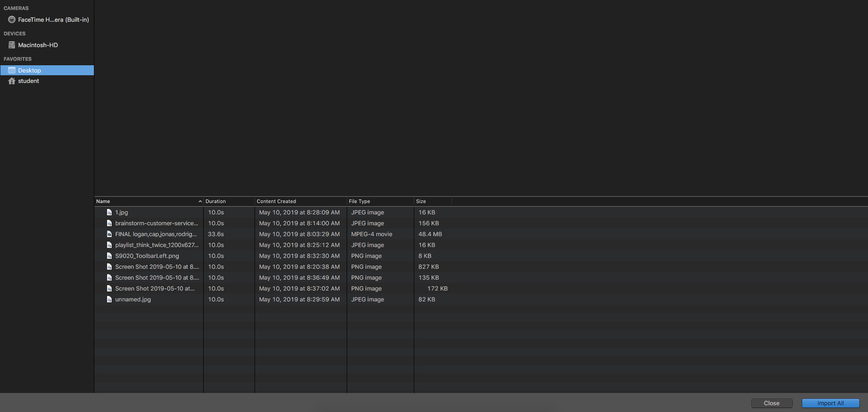The width and height of the screenshot is (868, 412).
Task: Click the Desktop folder icon in Favorites
Action: (12, 70)
